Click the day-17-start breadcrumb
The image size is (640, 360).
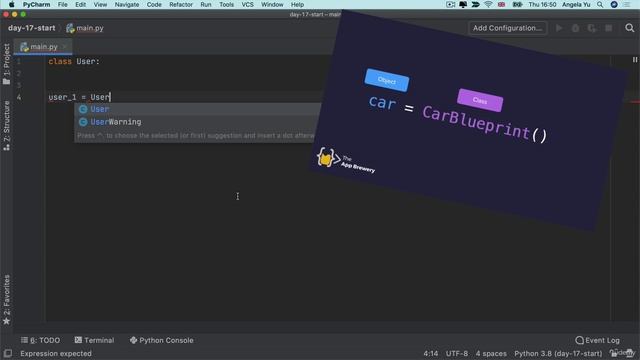[x=31, y=28]
